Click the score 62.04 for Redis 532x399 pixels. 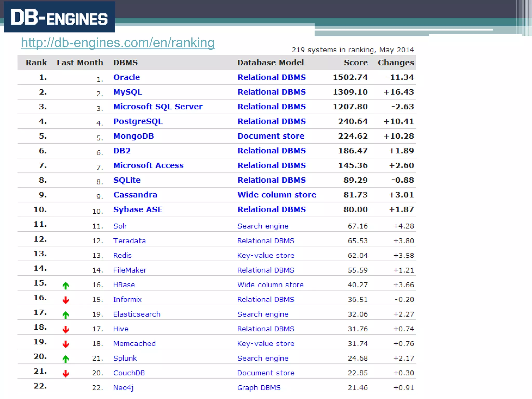click(358, 256)
